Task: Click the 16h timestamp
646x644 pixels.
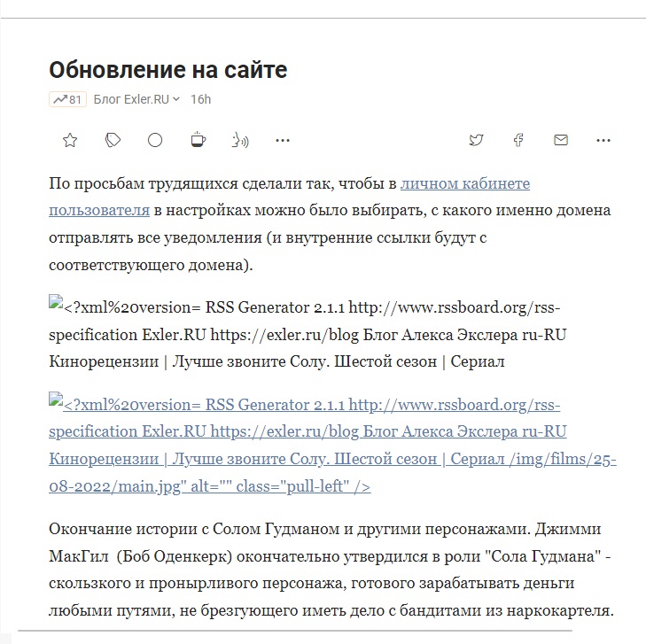Action: (x=200, y=99)
